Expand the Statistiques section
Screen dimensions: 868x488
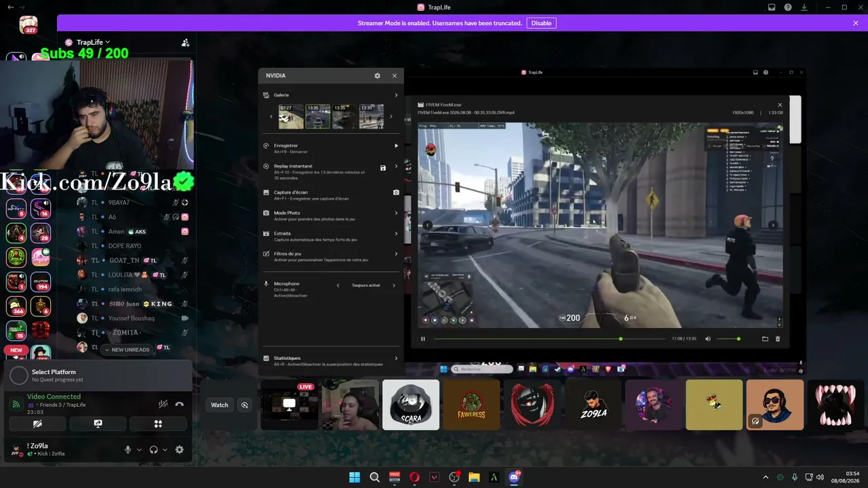396,358
